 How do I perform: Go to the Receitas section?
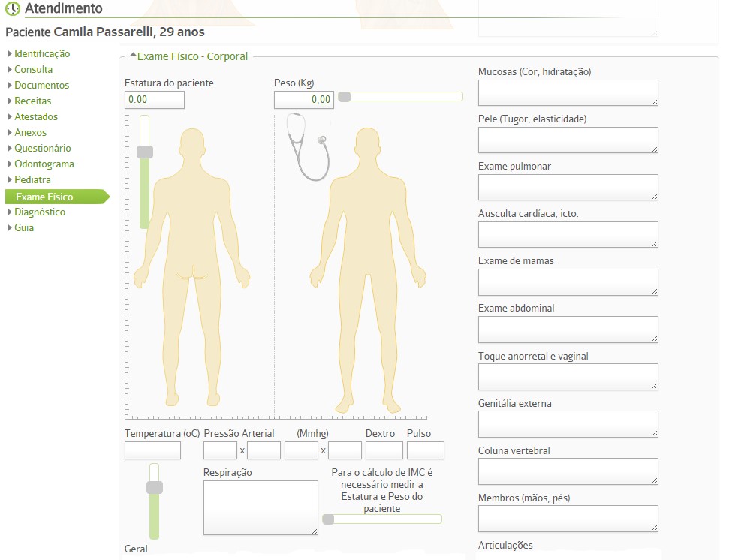[x=32, y=101]
